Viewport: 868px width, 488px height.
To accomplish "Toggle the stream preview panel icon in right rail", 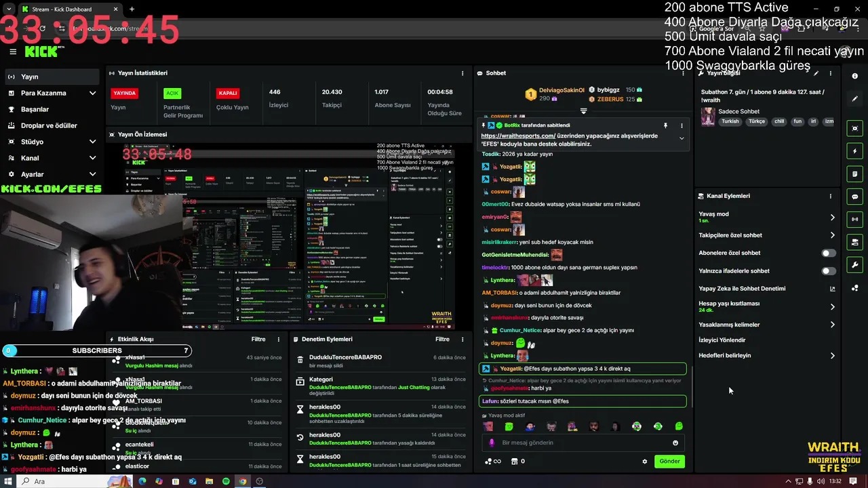I will [x=855, y=129].
